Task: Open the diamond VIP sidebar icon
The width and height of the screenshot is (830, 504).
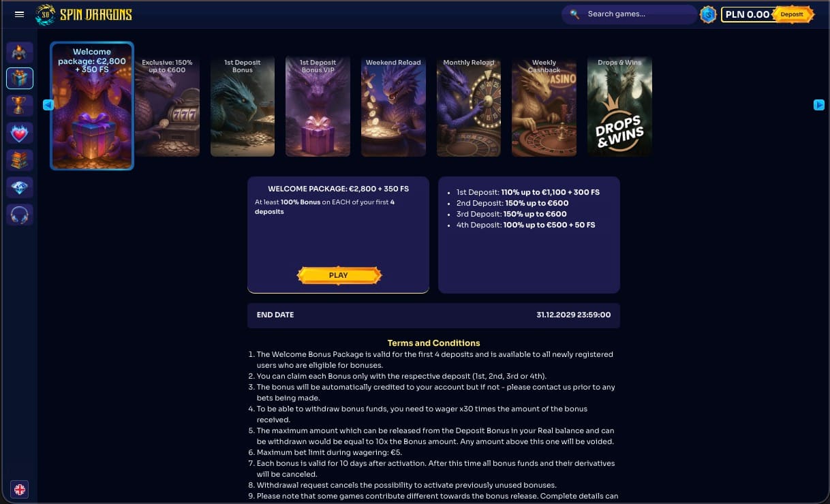Action: [20, 187]
